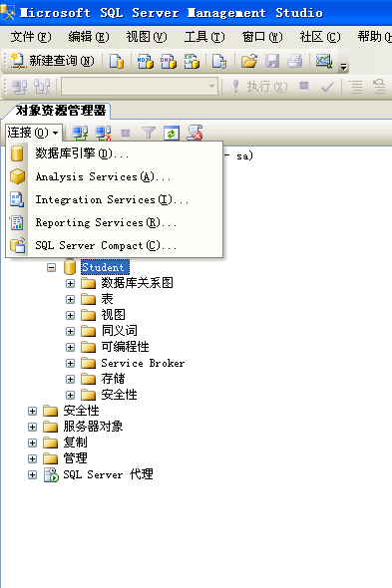This screenshot has width=392, height=588.
Task: Click the Analyze Query icon at toolbar end
Action: click(379, 87)
